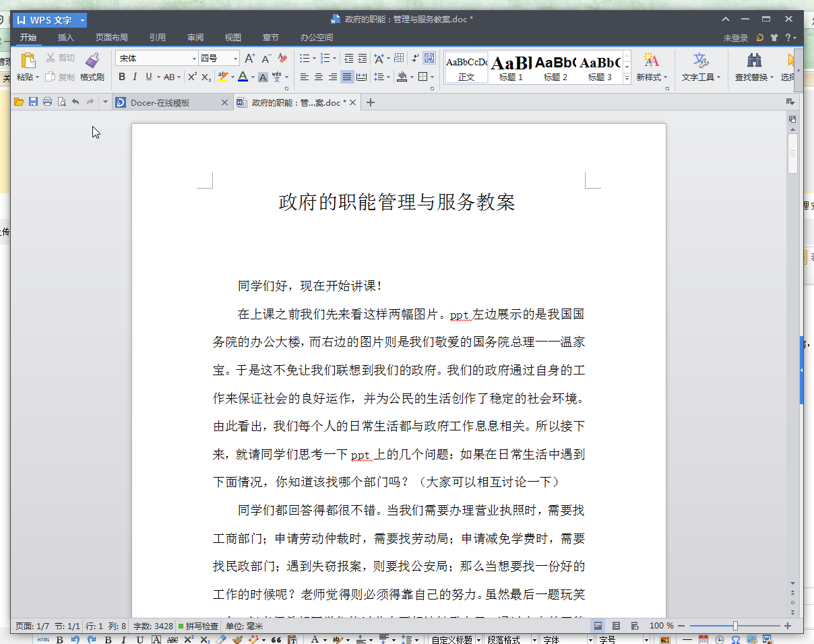Toggle Italic formatting
Screen dimensions: 814x644
coord(135,77)
